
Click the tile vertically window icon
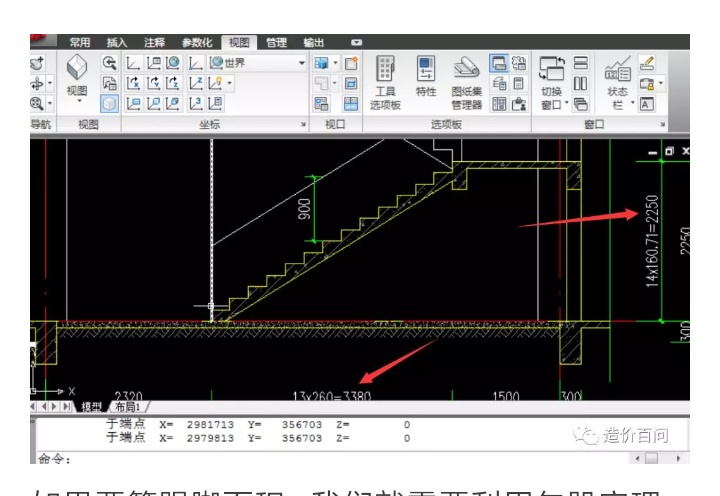(580, 82)
